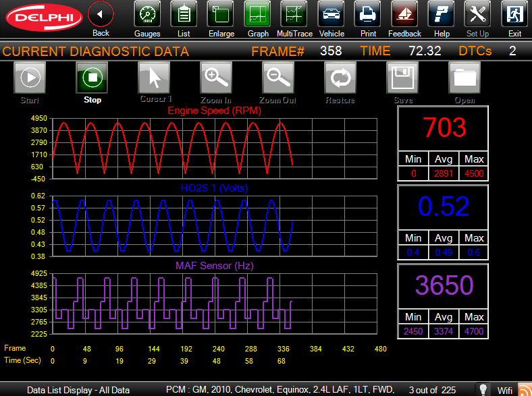This screenshot has height=396, width=532.
Task: Activate the Cursor 1 tool
Action: [154, 78]
